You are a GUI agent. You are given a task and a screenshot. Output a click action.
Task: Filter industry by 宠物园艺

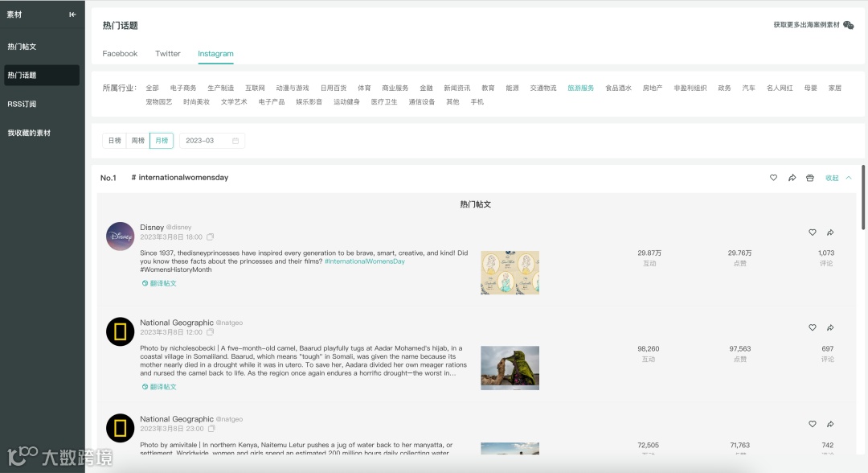(x=159, y=102)
